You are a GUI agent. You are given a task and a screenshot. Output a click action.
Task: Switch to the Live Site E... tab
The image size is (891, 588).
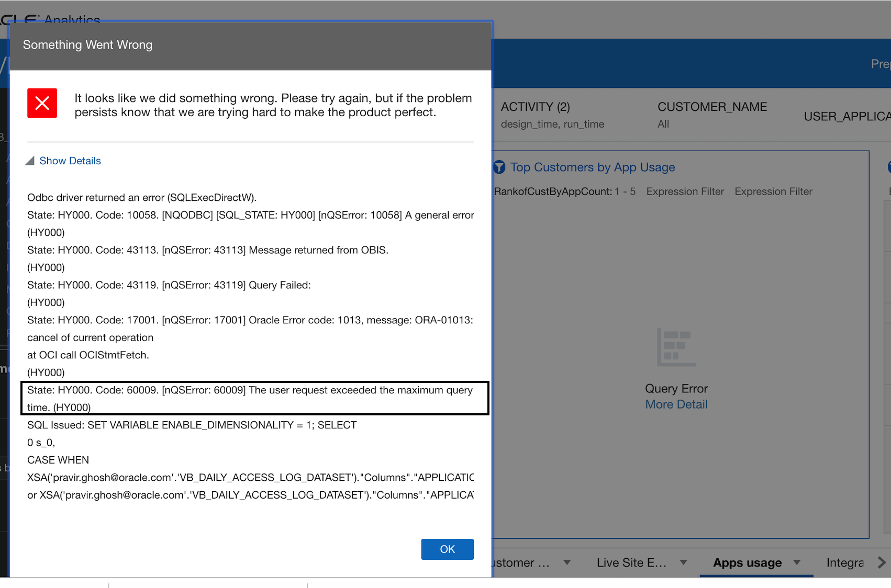[631, 563]
